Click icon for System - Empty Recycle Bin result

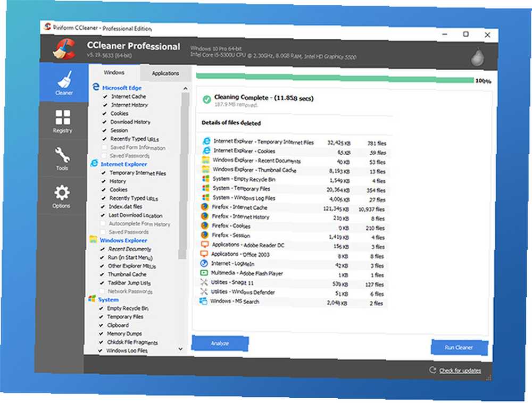tap(205, 178)
